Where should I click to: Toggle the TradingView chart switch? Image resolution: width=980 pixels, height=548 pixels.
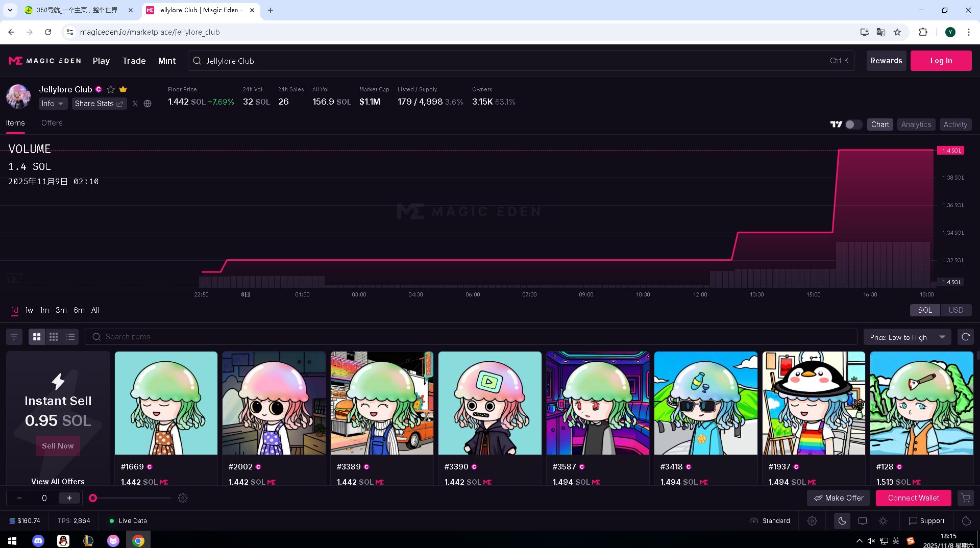853,124
